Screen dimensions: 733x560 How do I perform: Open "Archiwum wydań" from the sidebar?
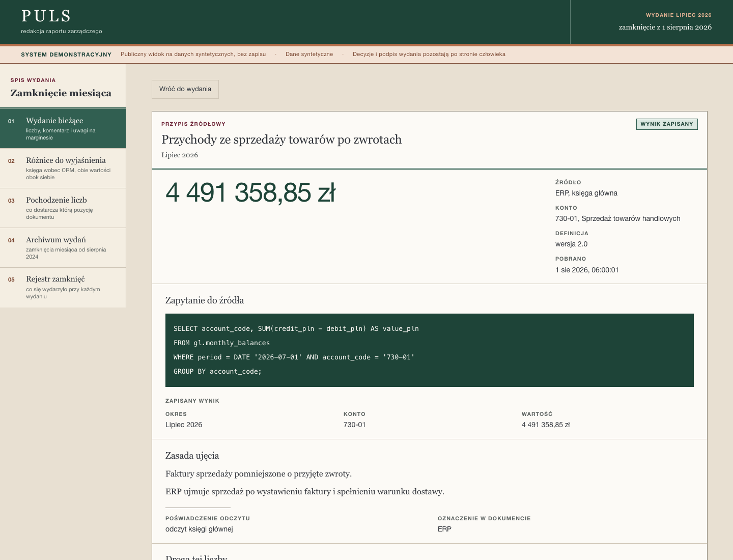tap(63, 247)
